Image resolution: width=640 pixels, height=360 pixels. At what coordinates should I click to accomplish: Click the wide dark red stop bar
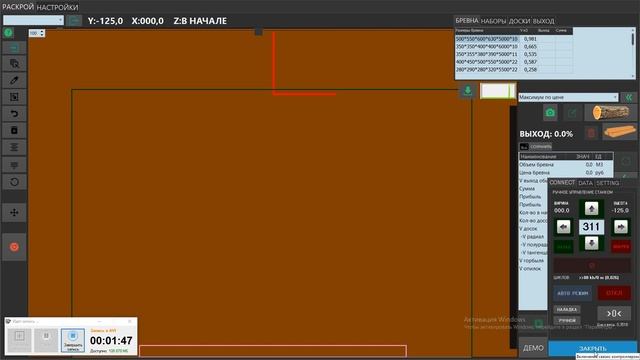(x=592, y=266)
